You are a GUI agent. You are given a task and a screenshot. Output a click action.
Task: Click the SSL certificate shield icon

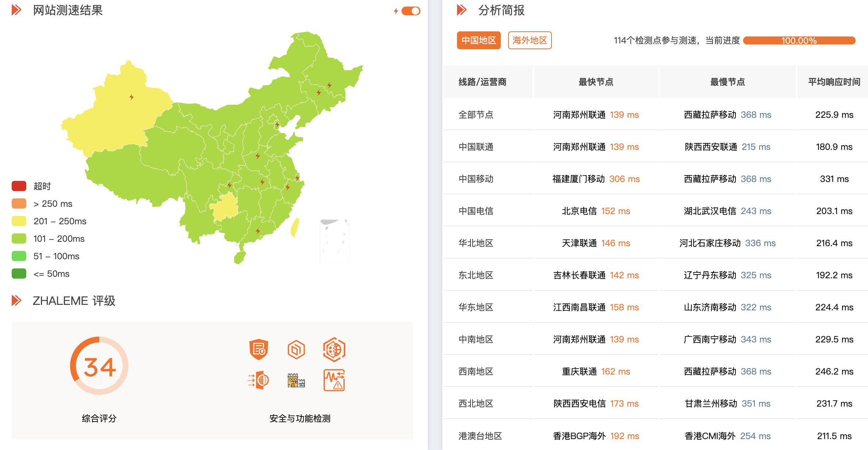(259, 349)
